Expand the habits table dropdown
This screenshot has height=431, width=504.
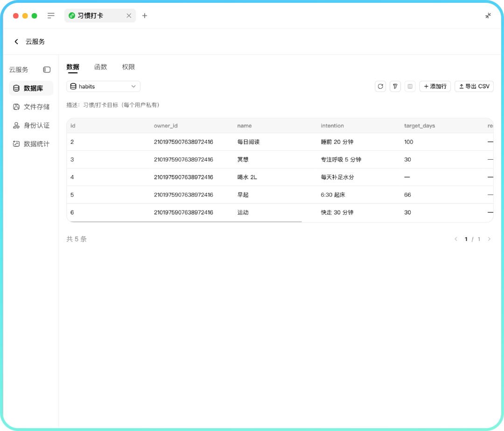(104, 86)
